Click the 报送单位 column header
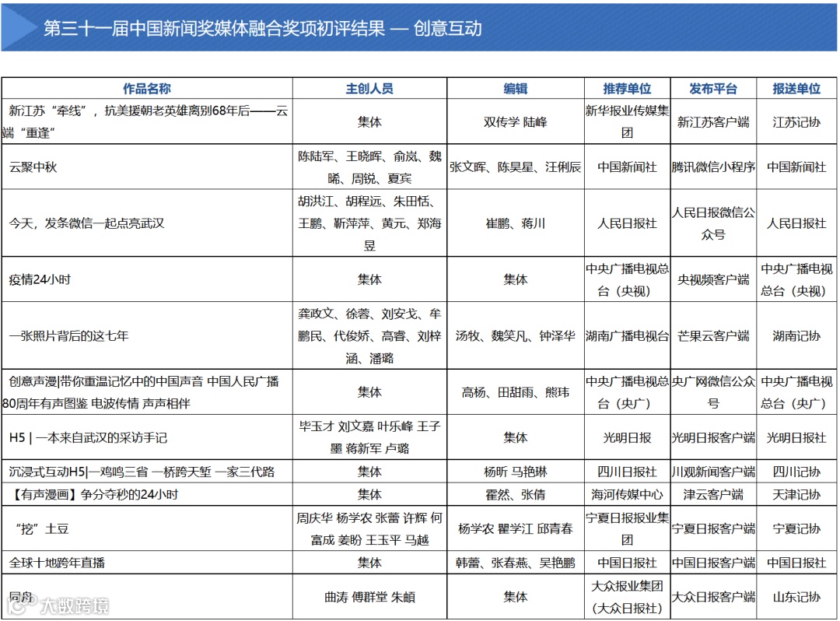 tap(796, 89)
